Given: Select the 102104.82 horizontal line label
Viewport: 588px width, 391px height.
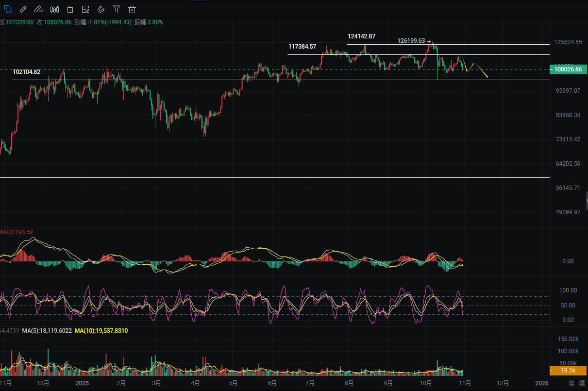Looking at the screenshot, I should pyautogui.click(x=27, y=71).
